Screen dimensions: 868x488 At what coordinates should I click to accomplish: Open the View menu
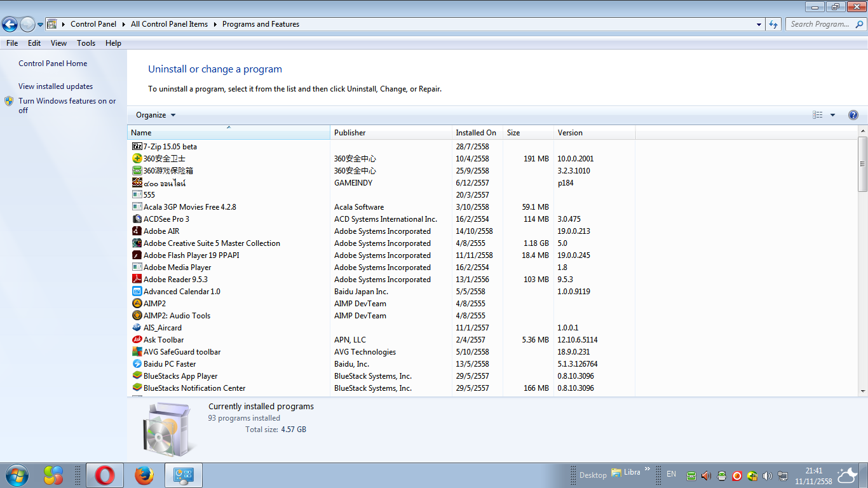(x=58, y=43)
